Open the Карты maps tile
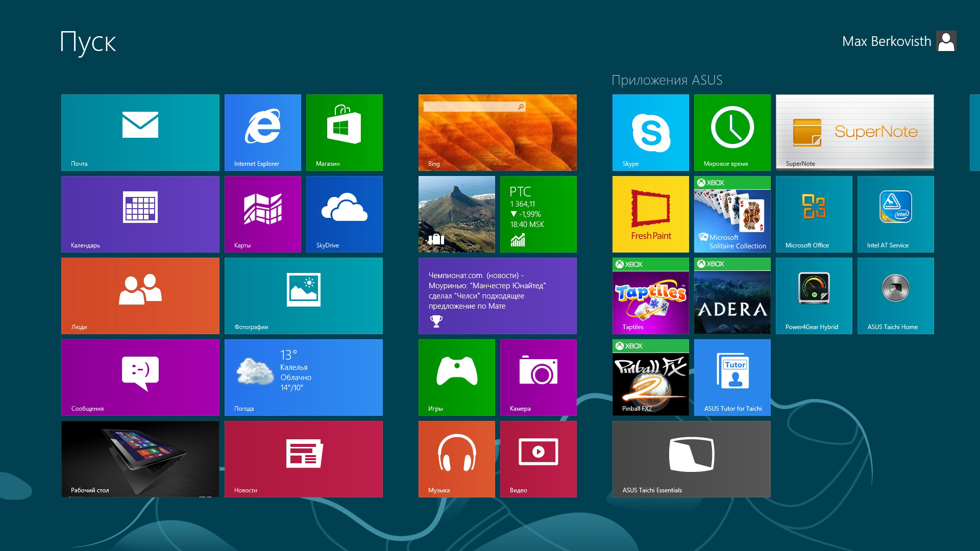This screenshot has width=980, height=551. (x=263, y=214)
